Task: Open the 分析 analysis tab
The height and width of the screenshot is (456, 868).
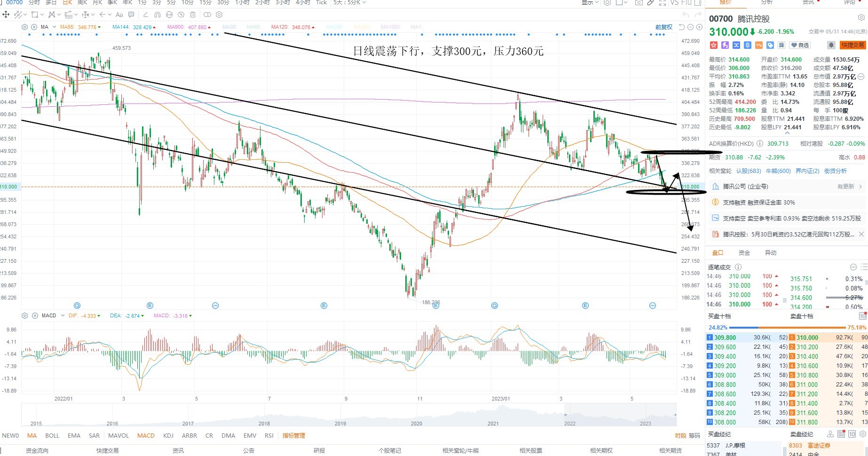Action: pyautogui.click(x=766, y=2)
